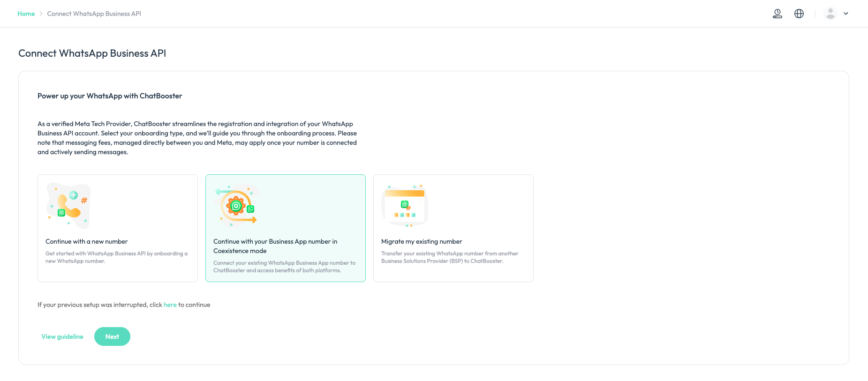Select Continue with a new number option
Screen dimensions: 868x381
pyautogui.click(x=118, y=228)
